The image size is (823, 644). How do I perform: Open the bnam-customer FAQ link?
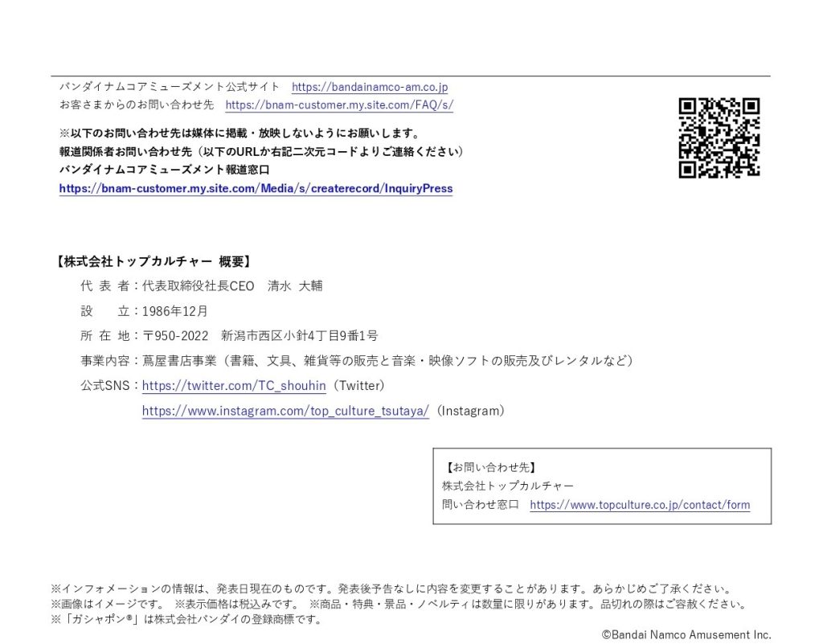click(339, 105)
